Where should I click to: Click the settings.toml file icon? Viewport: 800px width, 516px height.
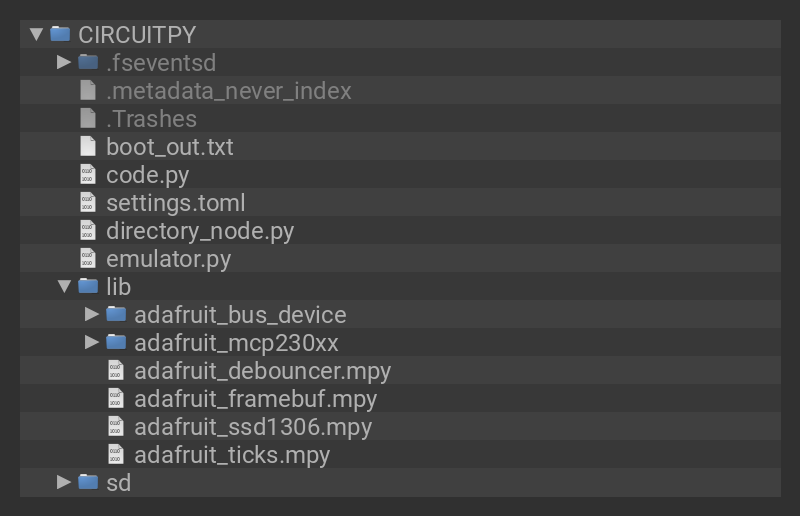click(88, 202)
